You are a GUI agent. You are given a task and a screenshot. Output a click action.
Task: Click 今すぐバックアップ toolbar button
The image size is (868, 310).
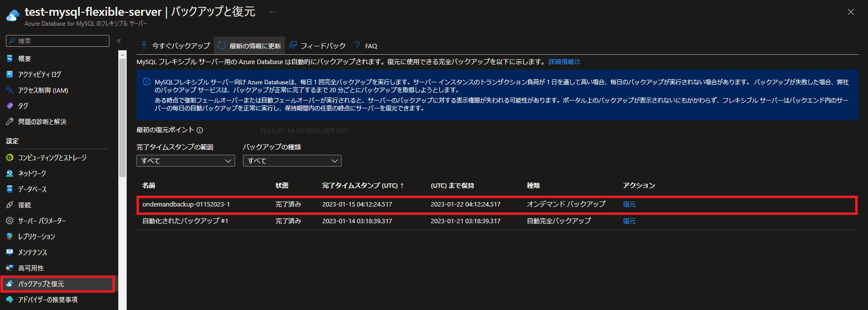[175, 46]
